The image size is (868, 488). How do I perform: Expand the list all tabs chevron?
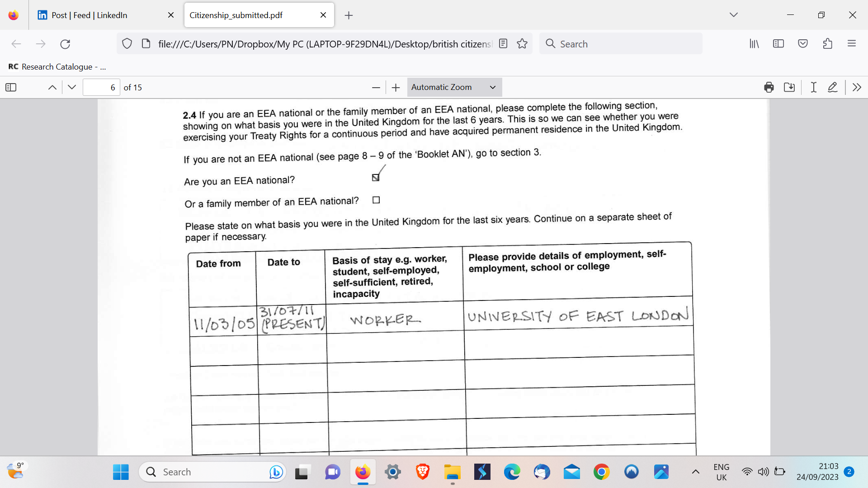point(733,15)
